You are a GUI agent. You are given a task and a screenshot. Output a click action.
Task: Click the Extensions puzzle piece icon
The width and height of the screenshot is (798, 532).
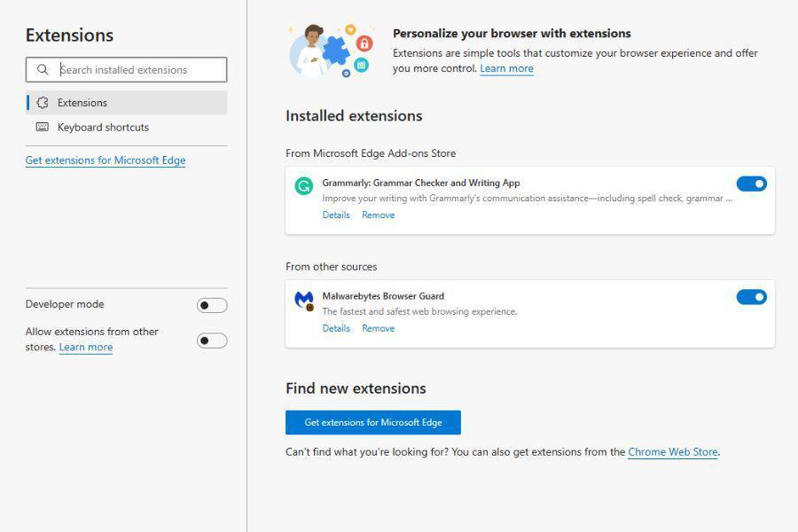pyautogui.click(x=43, y=103)
